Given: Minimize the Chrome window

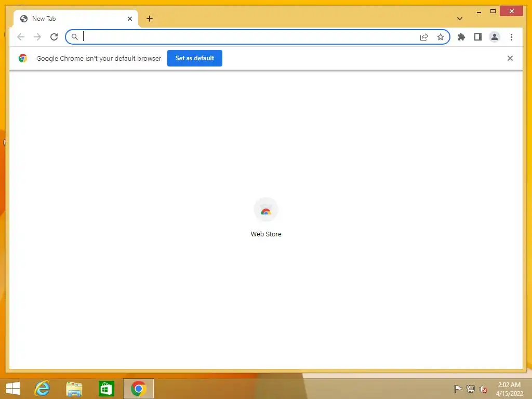Looking at the screenshot, I should pos(478,12).
